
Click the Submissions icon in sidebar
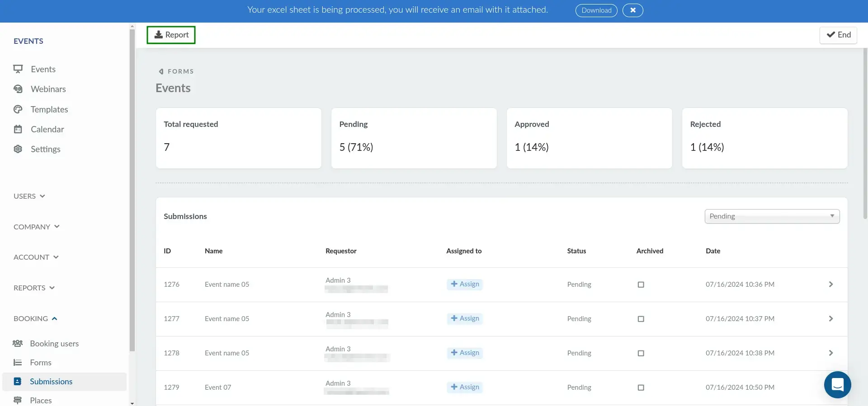click(x=18, y=382)
